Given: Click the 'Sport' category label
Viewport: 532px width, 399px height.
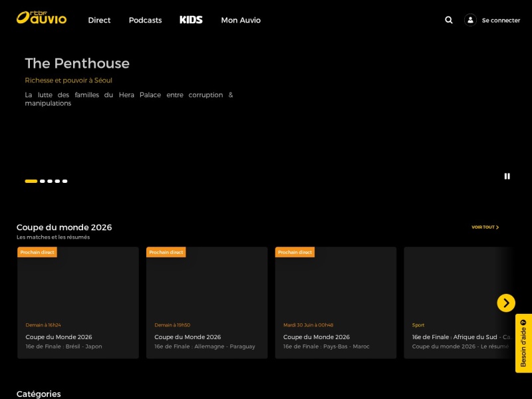Looking at the screenshot, I should [418, 325].
